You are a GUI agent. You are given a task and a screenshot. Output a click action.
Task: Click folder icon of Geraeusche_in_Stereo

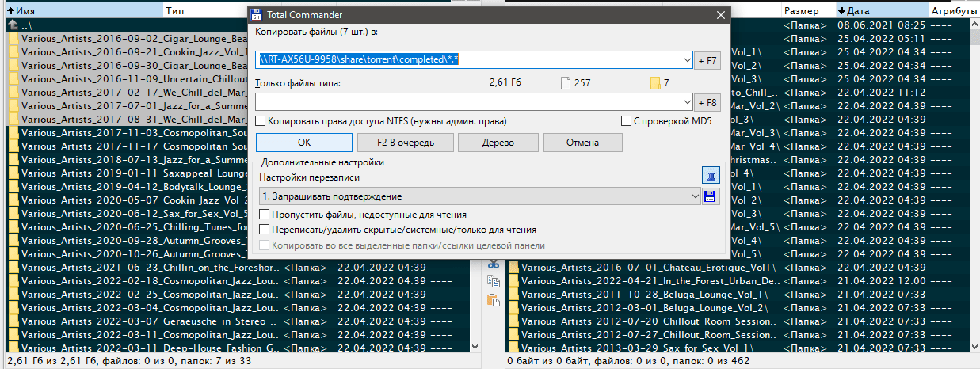point(13,321)
